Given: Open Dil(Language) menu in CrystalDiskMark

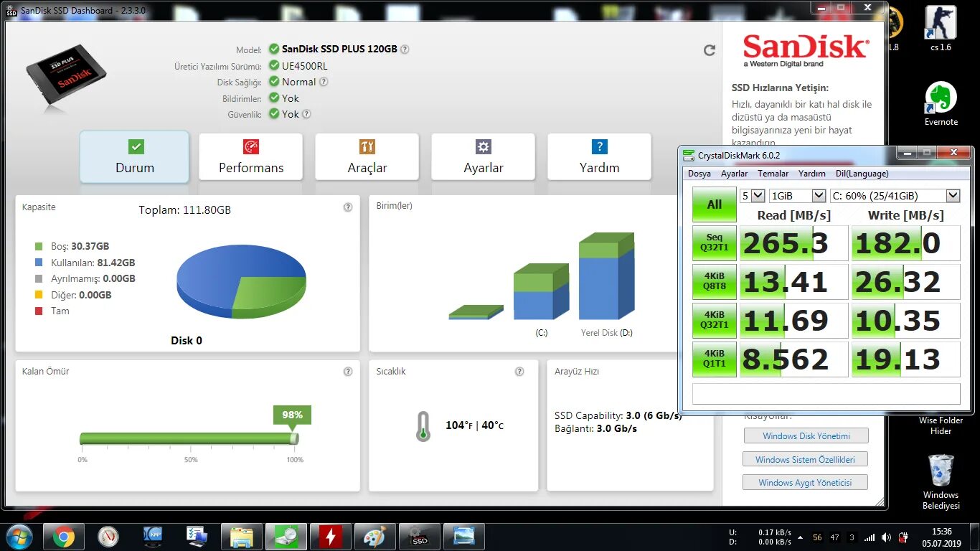Looking at the screenshot, I should [x=862, y=174].
